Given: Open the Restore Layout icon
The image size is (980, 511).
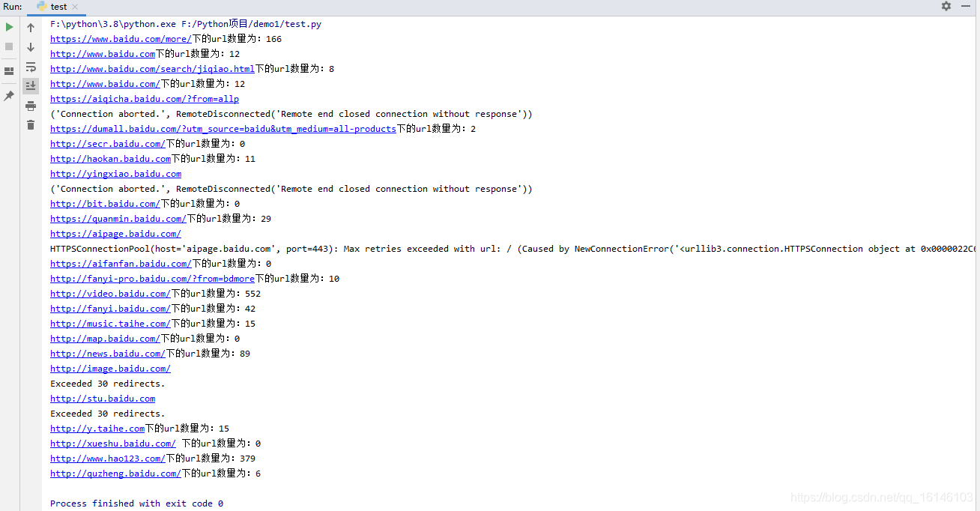Looking at the screenshot, I should (9, 71).
